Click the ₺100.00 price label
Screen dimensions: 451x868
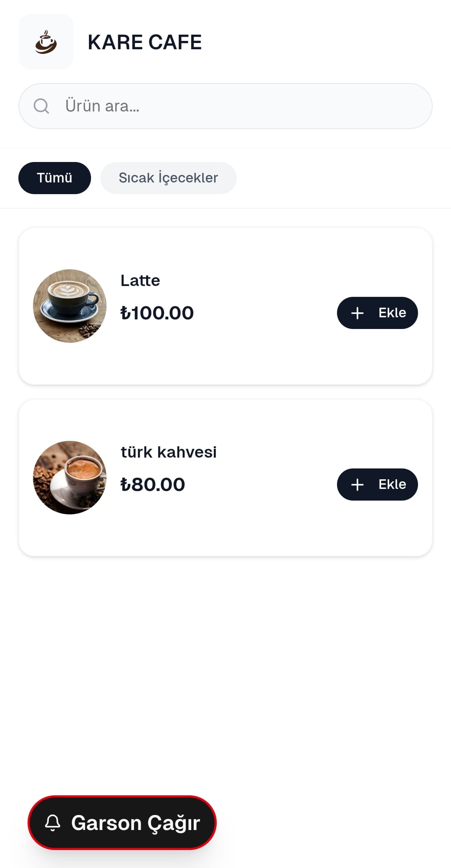pos(157,313)
